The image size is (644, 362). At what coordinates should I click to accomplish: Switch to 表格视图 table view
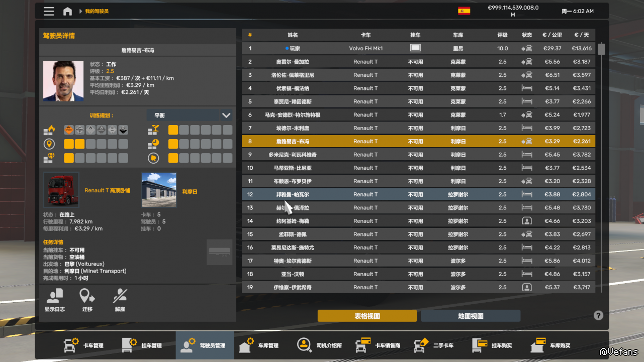click(367, 316)
